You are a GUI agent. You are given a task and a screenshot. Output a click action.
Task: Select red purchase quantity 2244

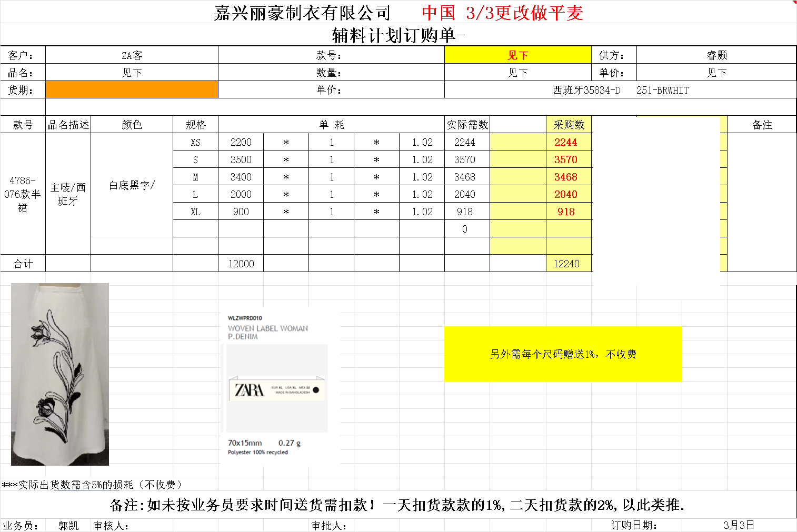(x=565, y=142)
